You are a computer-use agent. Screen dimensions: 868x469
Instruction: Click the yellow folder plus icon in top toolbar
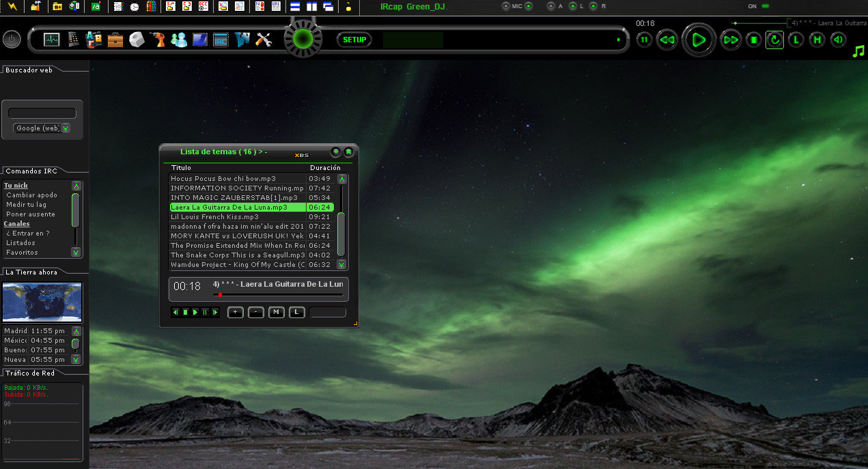tap(57, 6)
